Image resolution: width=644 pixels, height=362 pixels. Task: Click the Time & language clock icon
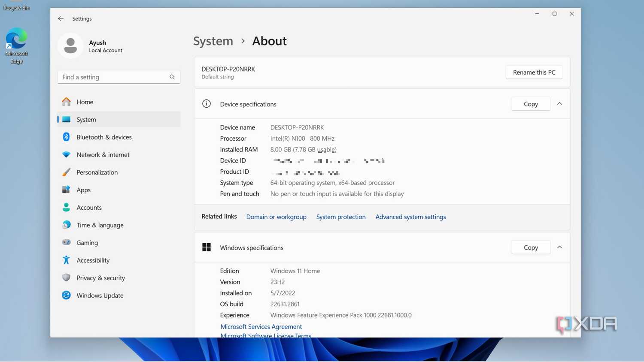(66, 225)
